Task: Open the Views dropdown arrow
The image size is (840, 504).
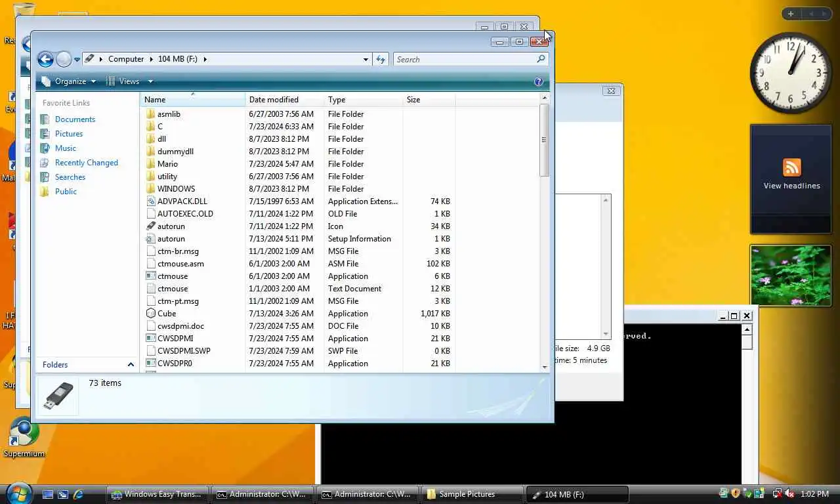Action: (x=150, y=81)
